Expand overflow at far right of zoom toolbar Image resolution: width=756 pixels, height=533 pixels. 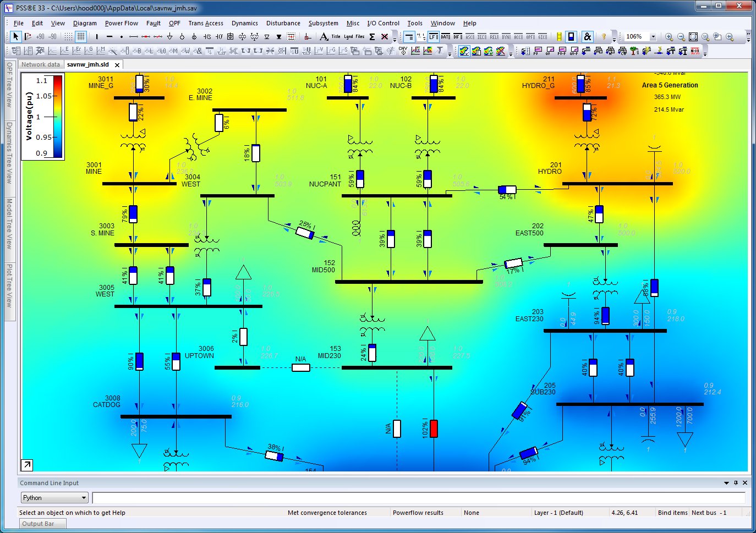[x=748, y=37]
